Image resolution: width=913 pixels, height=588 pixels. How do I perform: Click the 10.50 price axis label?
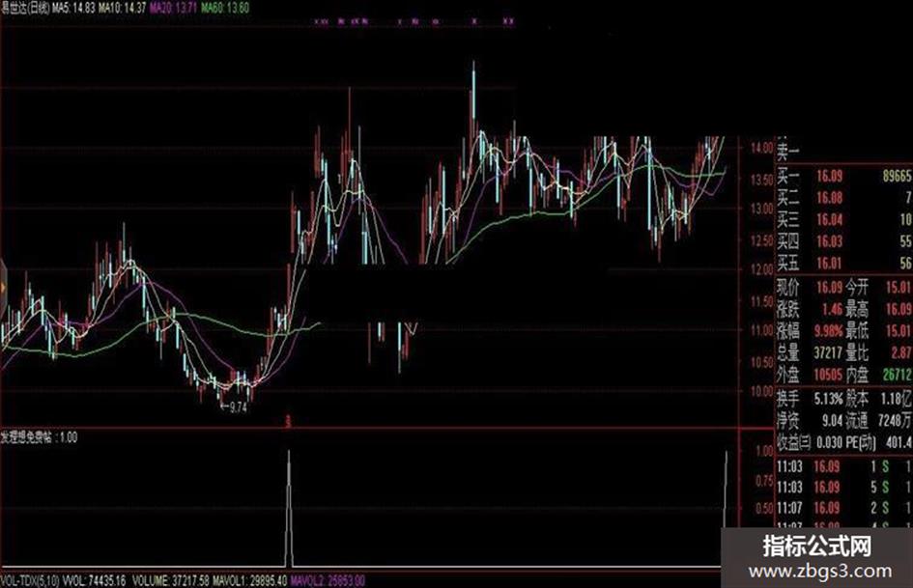click(761, 361)
